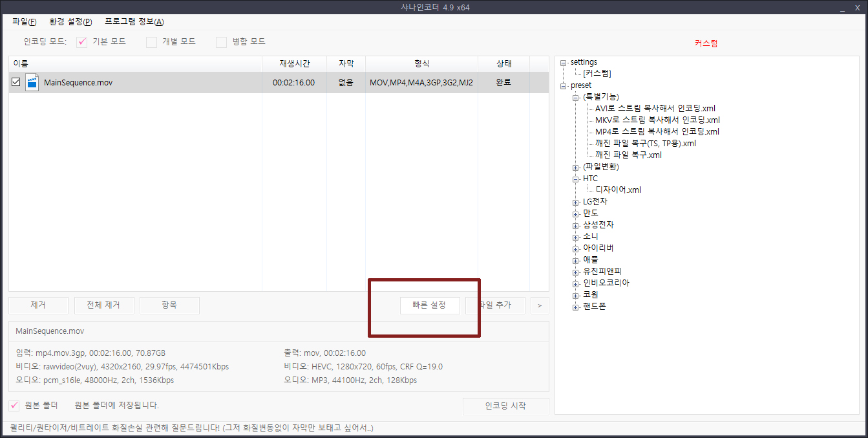868x438 pixels.
Task: Open the 프로그램 정보(A) menu
Action: [134, 21]
